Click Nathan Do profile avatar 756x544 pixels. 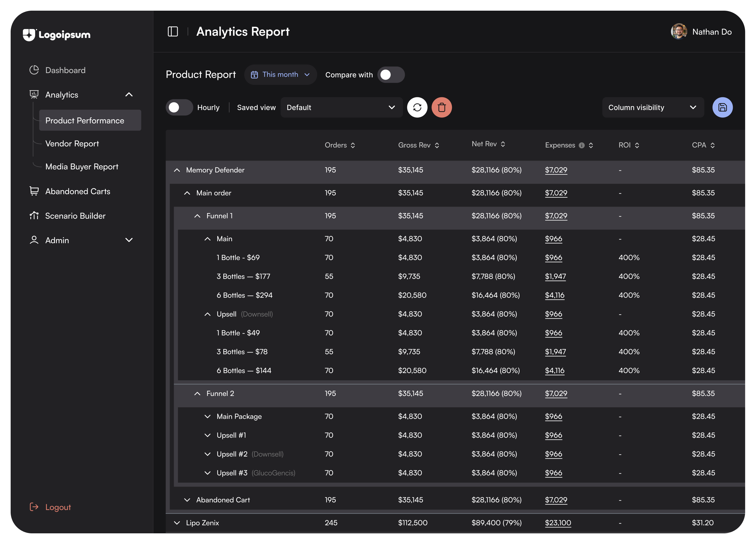click(679, 32)
